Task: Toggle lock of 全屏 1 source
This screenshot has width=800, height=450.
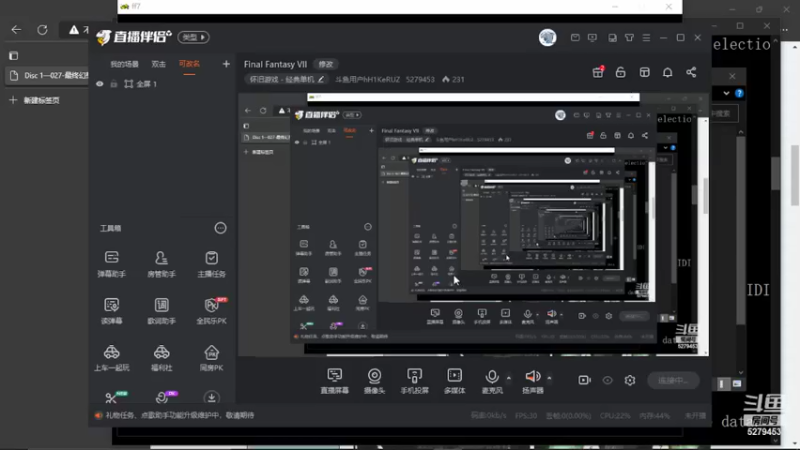Action: coord(113,84)
